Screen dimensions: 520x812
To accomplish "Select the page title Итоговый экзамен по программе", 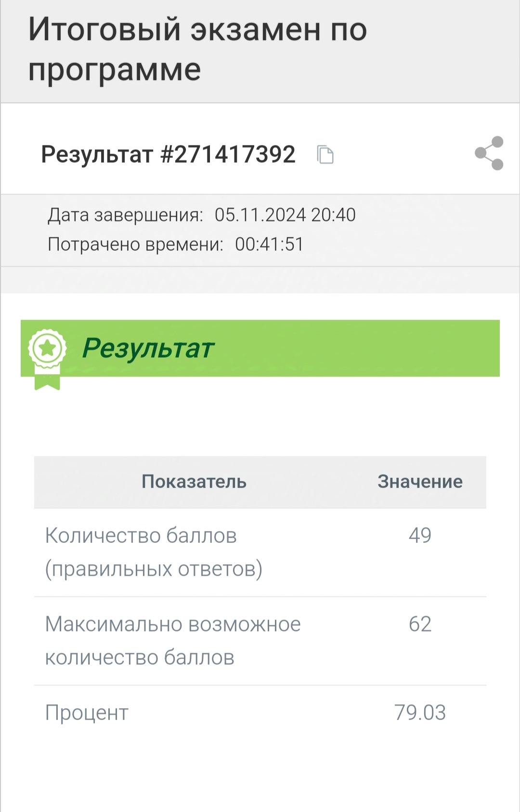I will [x=197, y=49].
